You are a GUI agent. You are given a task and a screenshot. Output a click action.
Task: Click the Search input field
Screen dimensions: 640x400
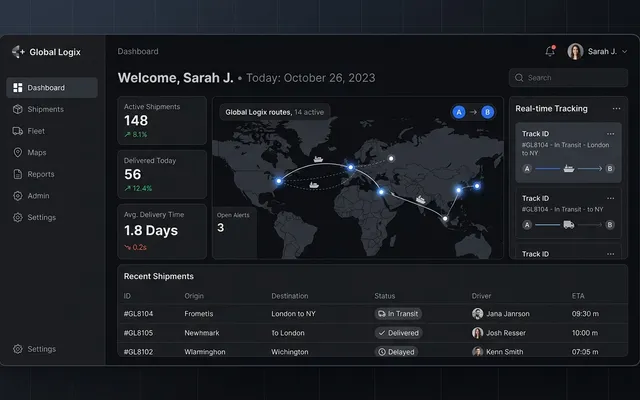coord(568,78)
